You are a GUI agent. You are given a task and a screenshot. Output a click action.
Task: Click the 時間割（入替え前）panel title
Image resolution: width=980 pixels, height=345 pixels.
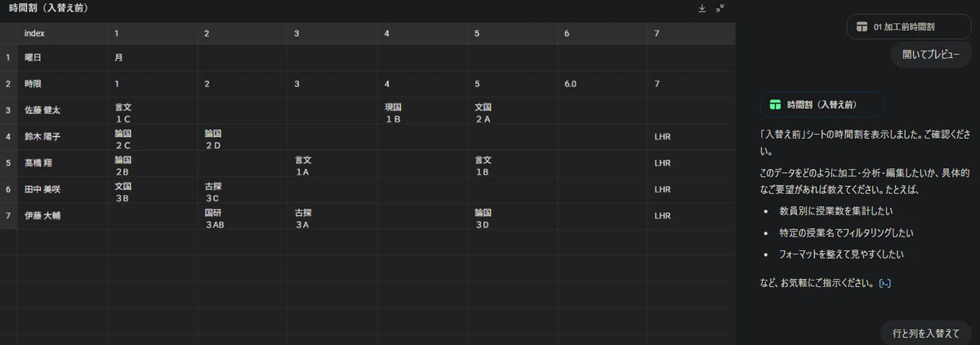click(x=48, y=8)
